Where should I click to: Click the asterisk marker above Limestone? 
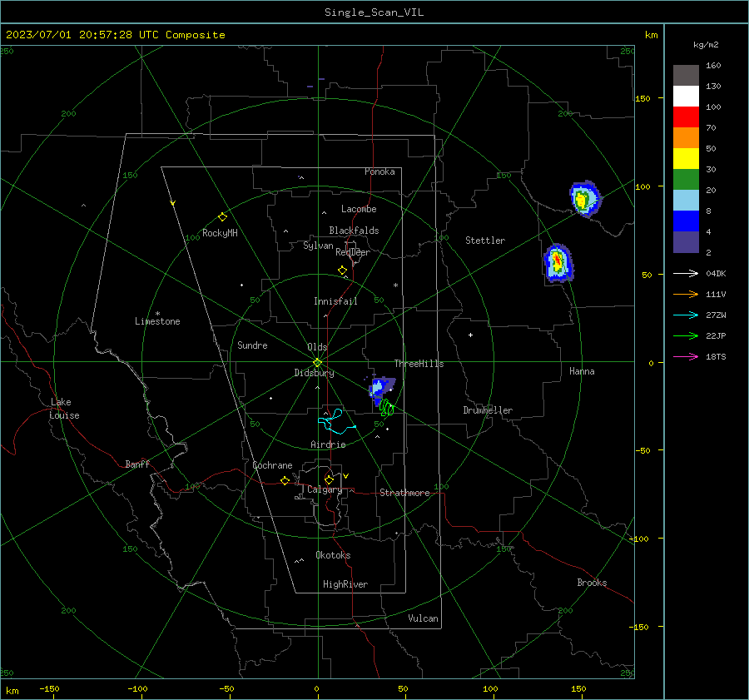click(x=158, y=314)
